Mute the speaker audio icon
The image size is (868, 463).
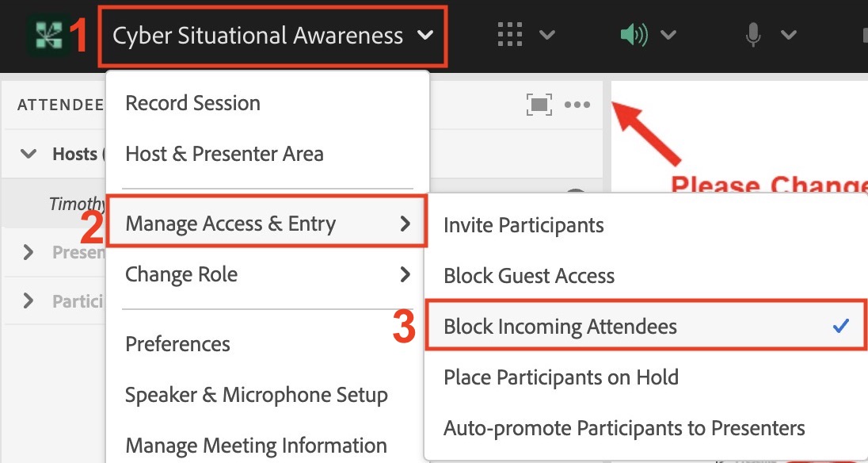(x=634, y=36)
